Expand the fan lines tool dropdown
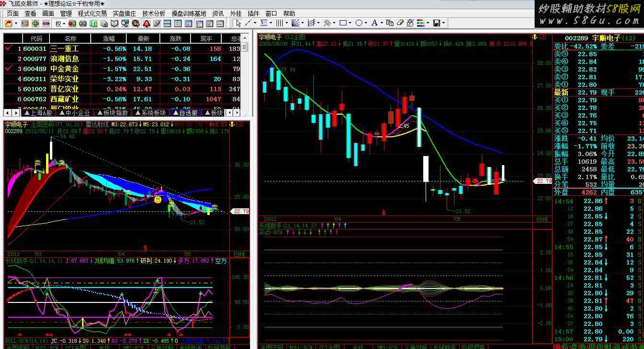Screen dimensions: 644x349 [x=303, y=23]
